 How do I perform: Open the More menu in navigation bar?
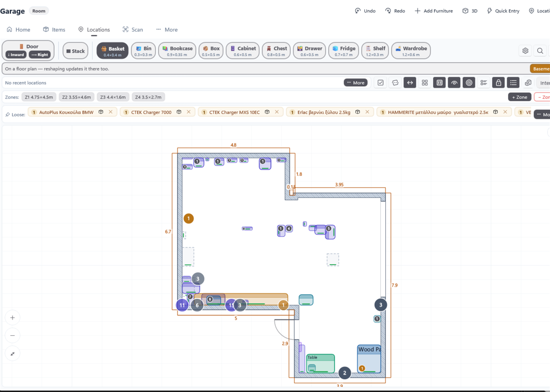click(167, 30)
